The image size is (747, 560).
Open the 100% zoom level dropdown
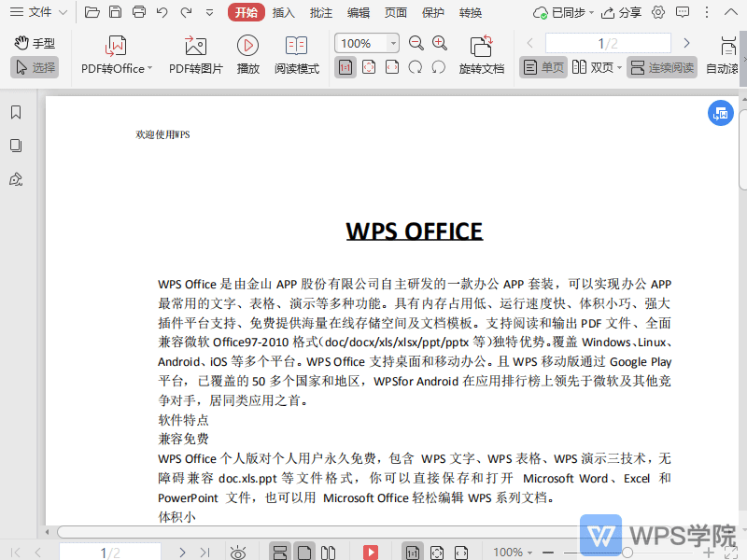tap(366, 42)
